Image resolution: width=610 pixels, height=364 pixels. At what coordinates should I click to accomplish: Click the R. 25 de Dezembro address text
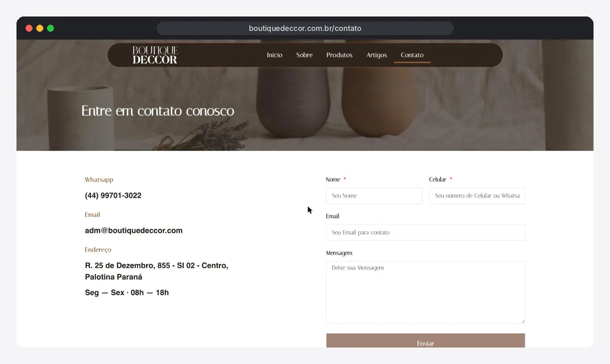pyautogui.click(x=157, y=271)
